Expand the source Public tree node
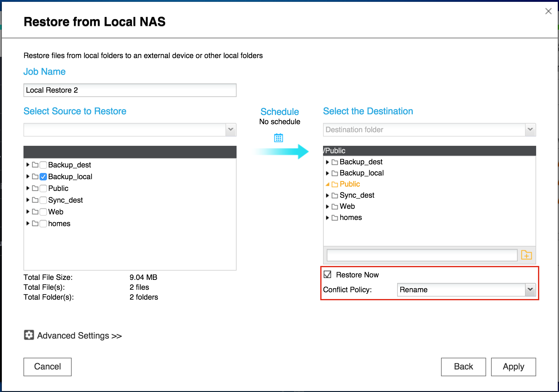Screen dimensions: 559x392 click(x=28, y=188)
